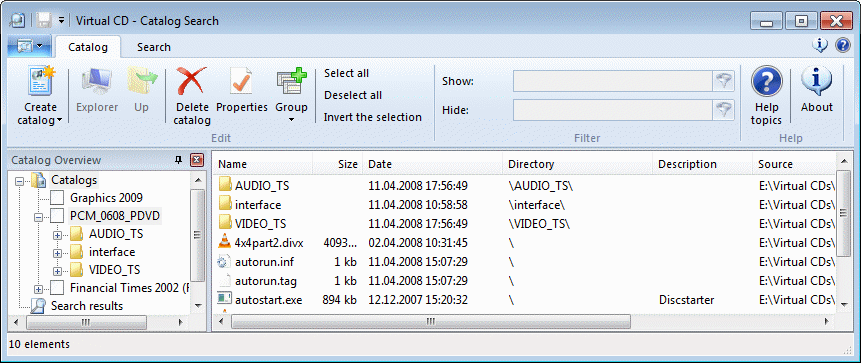Switch to the Search tab
Screen dimensions: 861x363
point(154,47)
